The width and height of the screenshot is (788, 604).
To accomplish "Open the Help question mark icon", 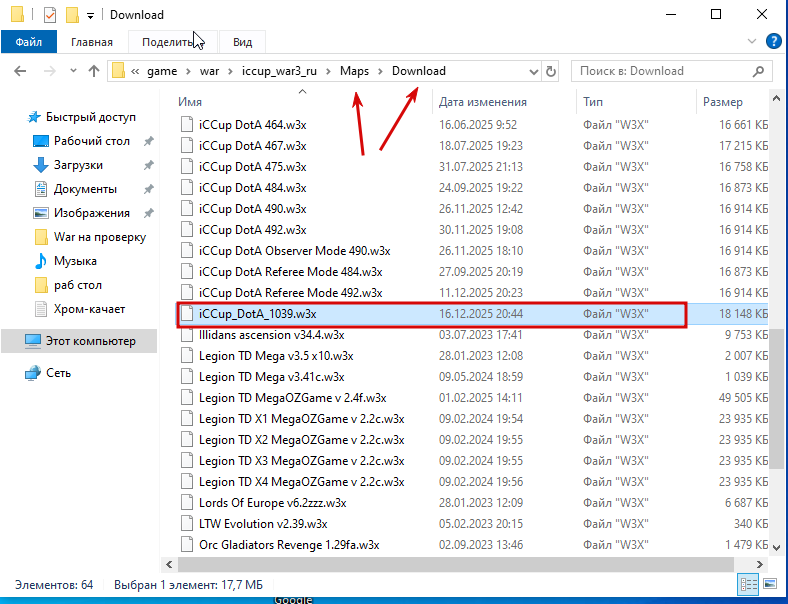I will pyautogui.click(x=773, y=41).
